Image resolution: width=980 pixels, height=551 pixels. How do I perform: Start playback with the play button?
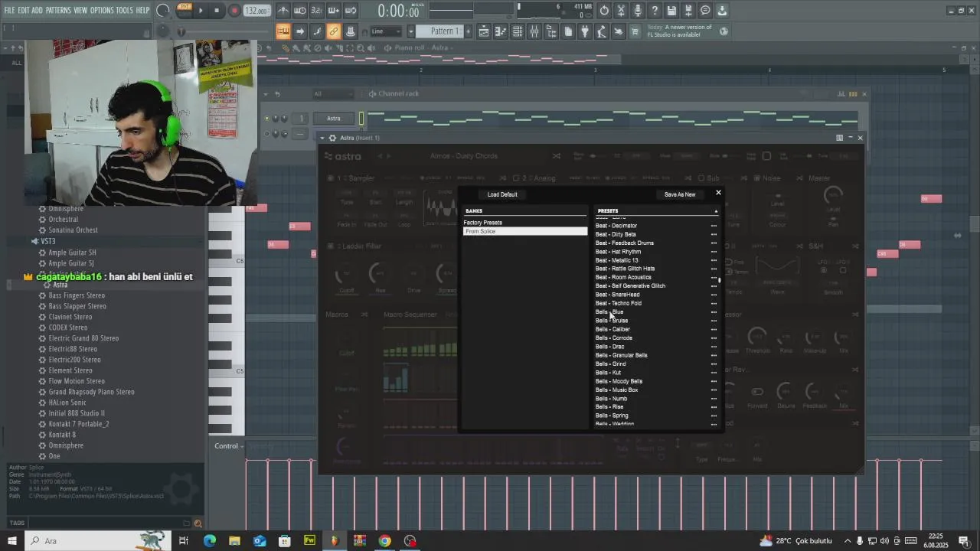click(x=201, y=11)
